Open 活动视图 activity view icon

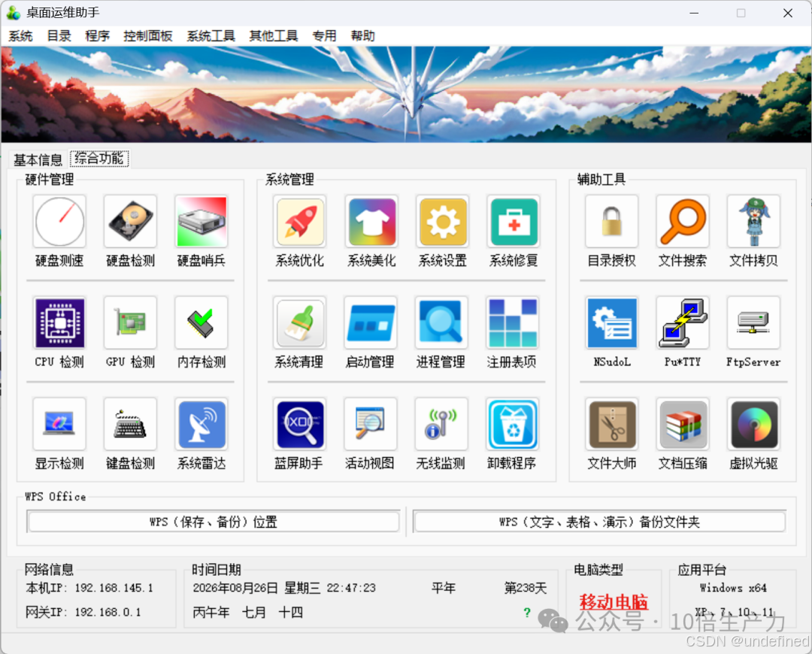pos(371,425)
